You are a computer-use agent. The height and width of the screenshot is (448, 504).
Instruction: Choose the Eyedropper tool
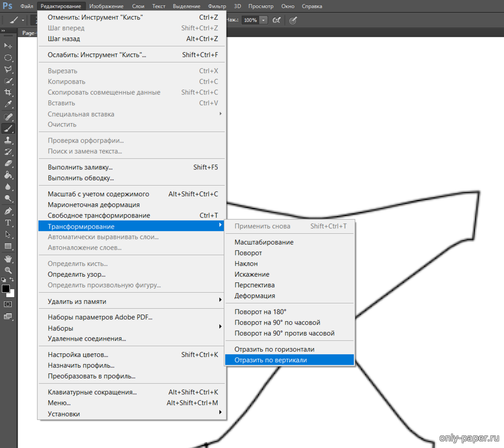(8, 105)
